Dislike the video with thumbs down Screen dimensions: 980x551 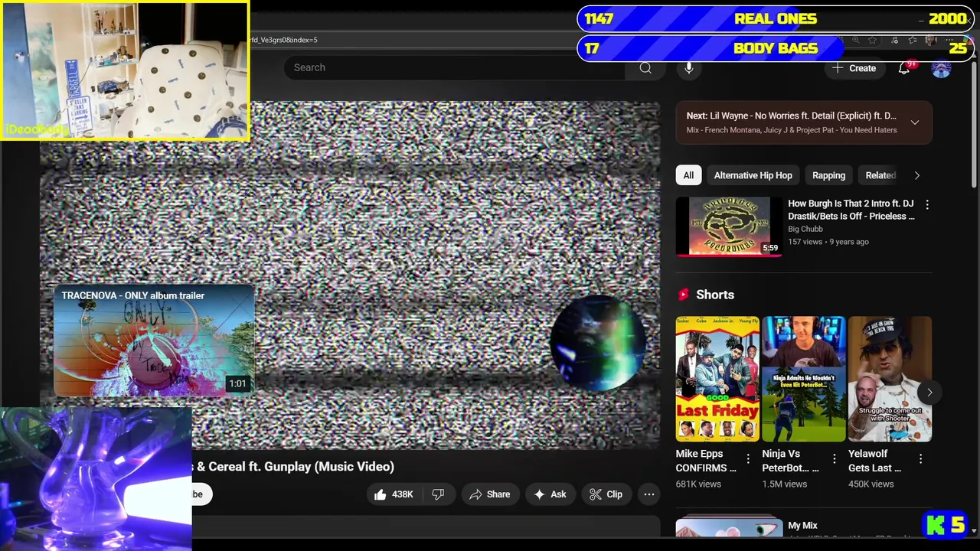tap(438, 494)
